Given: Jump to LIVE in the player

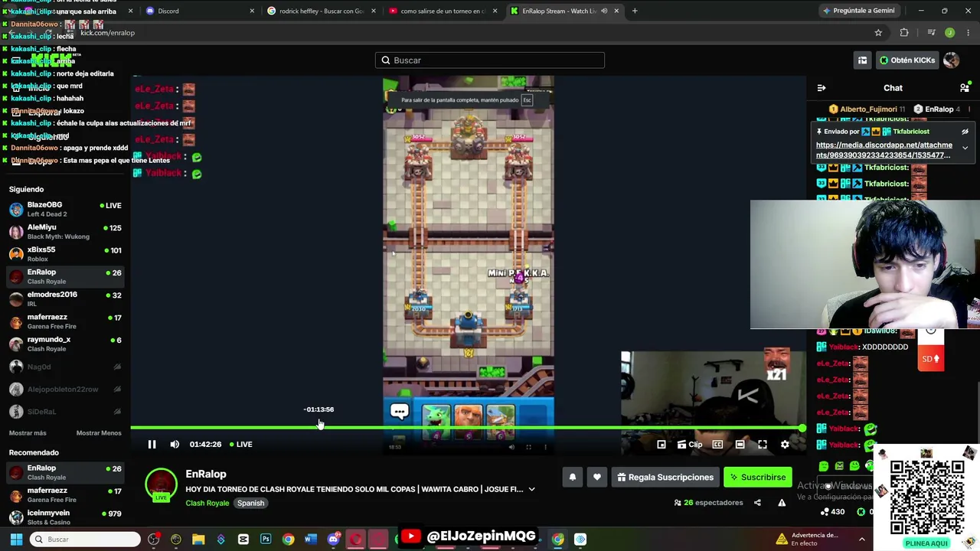Looking at the screenshot, I should pos(240,445).
